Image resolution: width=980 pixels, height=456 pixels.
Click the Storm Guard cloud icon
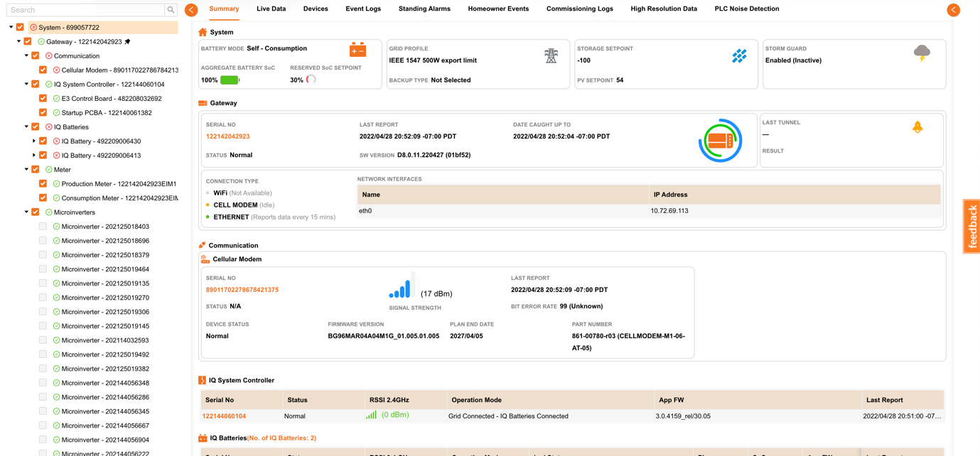922,53
